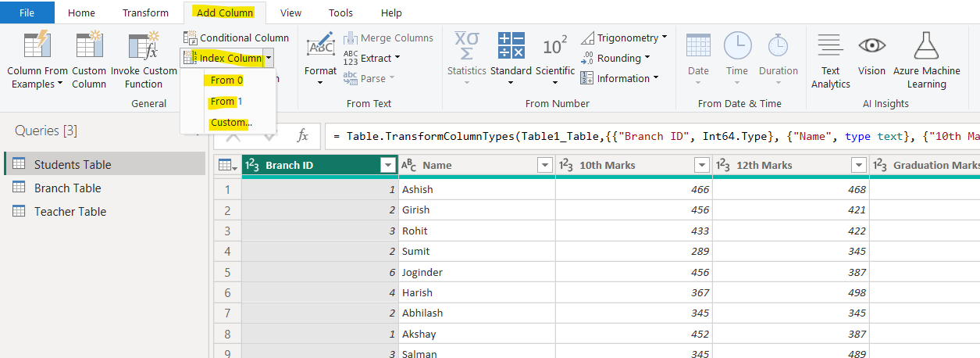Open the Text Analytics tool
The image size is (980, 358).
tap(830, 45)
